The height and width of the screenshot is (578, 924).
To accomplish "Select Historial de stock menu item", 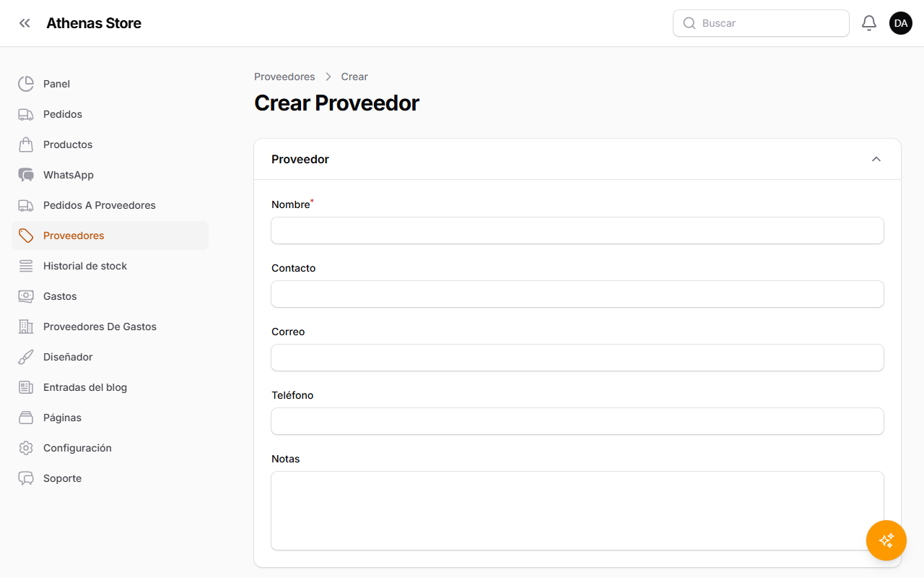I will click(x=110, y=266).
